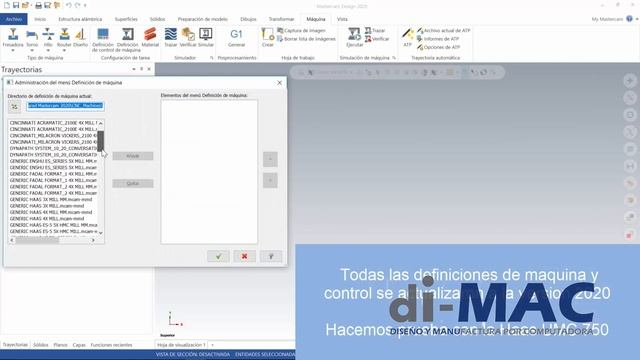Open the Planos bottom panel tab

click(x=60, y=345)
